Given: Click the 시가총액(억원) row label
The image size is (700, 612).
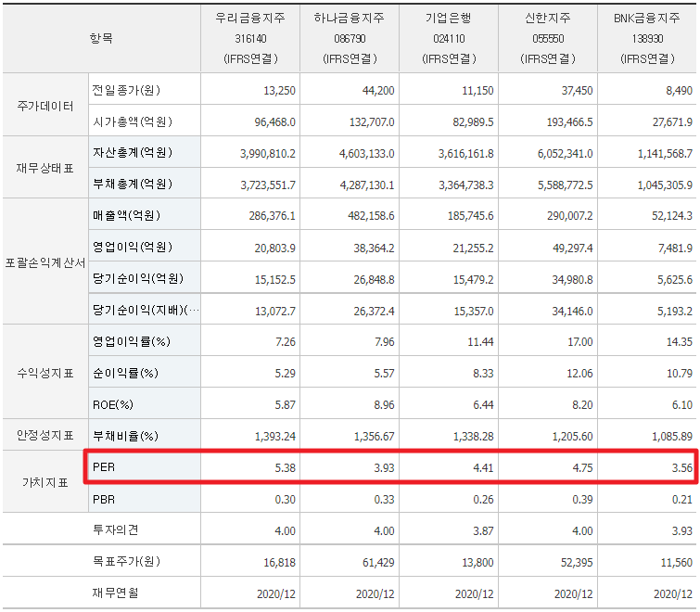Looking at the screenshot, I should click(133, 121).
